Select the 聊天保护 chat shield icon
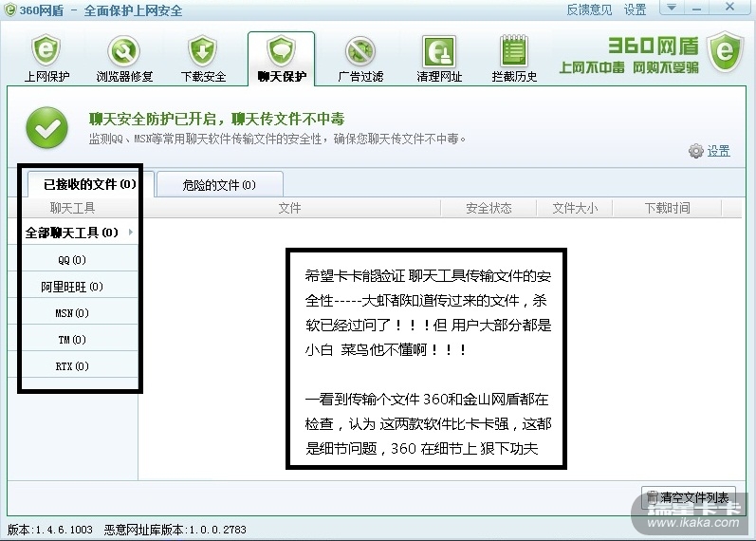Screen dimensions: 756x541 [x=282, y=50]
